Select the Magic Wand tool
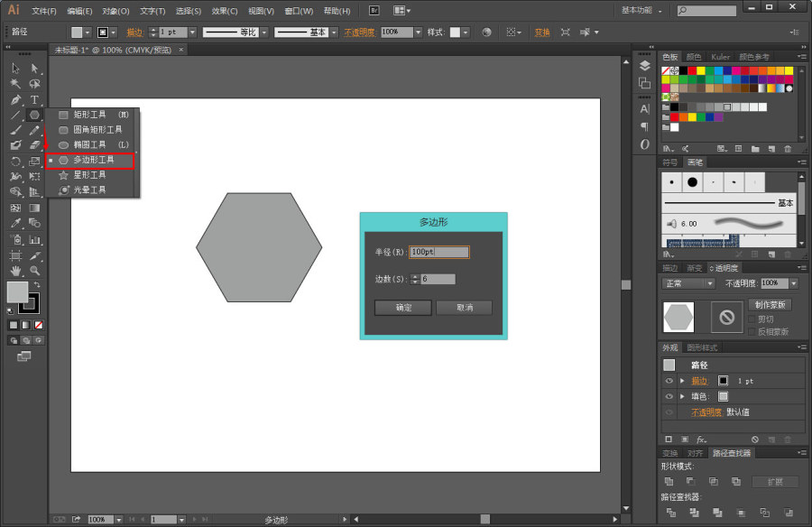This screenshot has width=812, height=527. (15, 84)
